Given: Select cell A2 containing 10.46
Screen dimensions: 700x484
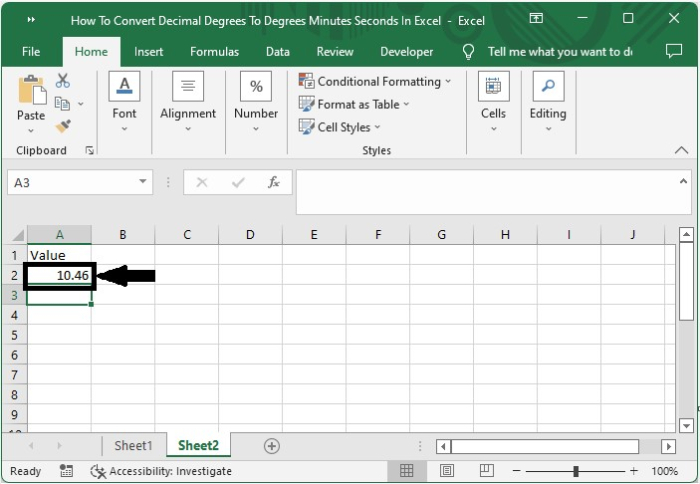Looking at the screenshot, I should pos(60,275).
